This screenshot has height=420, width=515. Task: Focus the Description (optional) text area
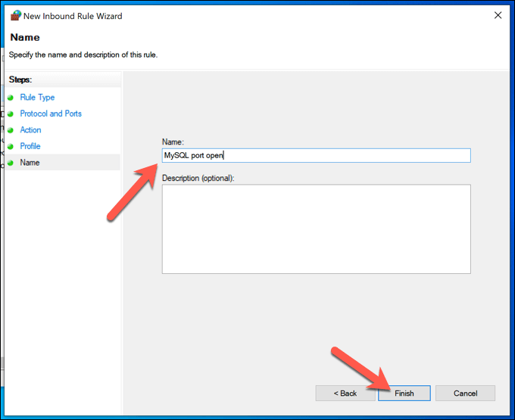point(317,229)
